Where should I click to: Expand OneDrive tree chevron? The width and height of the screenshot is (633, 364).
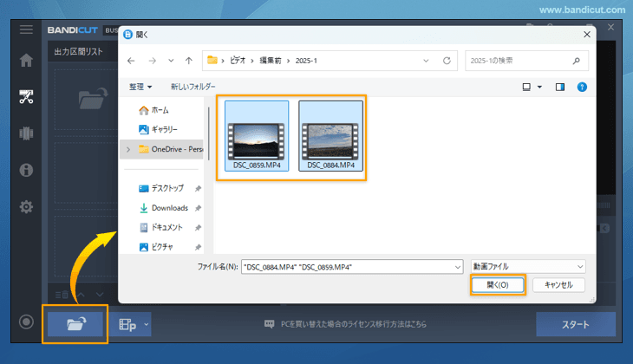[128, 149]
